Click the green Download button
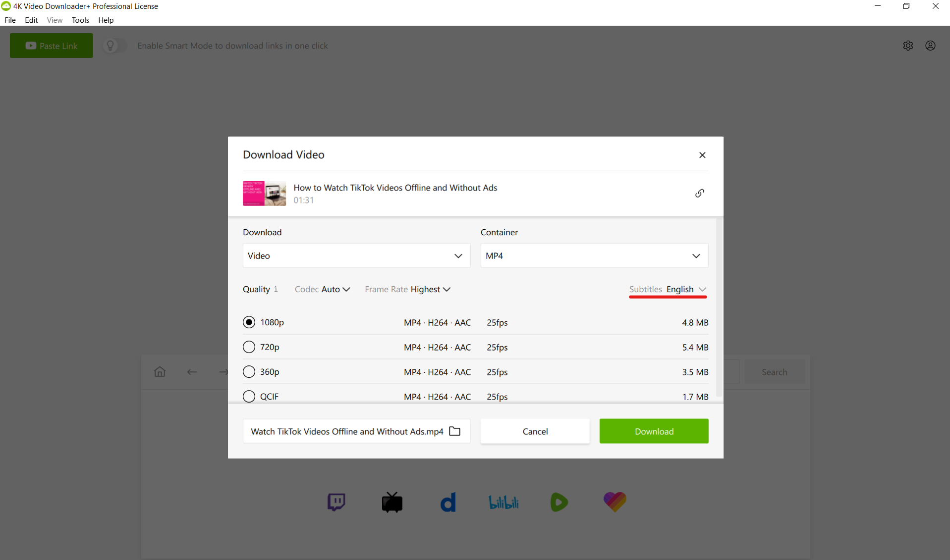 654,431
